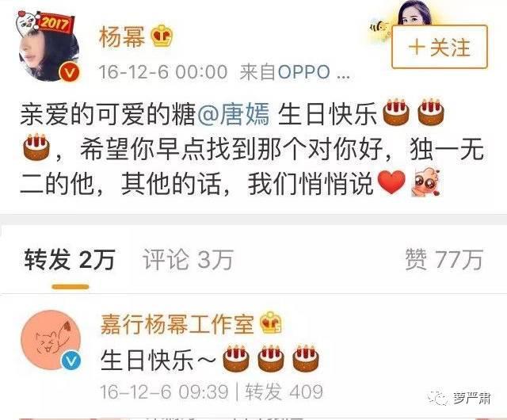This screenshot has height=420, width=507.
Task: Switch to the 转发 2万 tab
Action: point(70,259)
